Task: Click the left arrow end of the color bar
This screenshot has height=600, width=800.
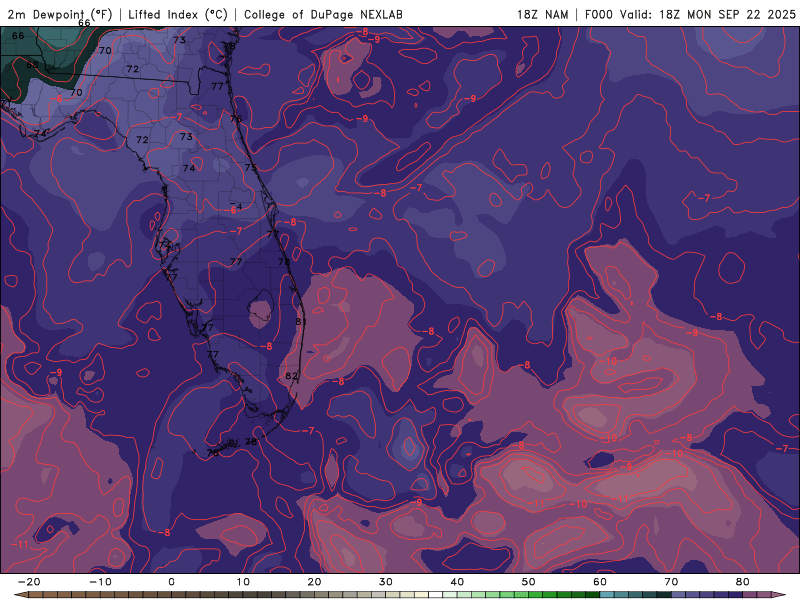Action: point(20,595)
